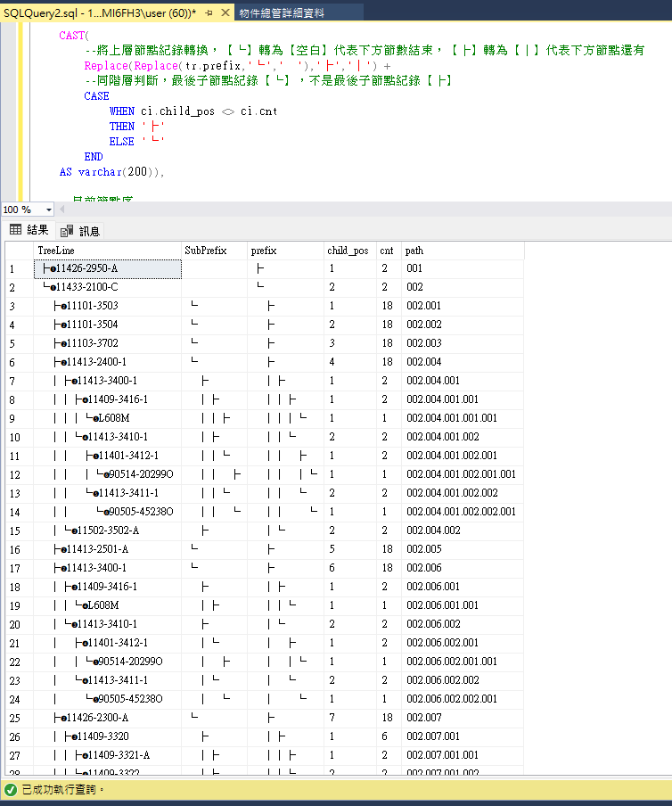
Task: Click the CASE keyword in editor
Action: tap(96, 96)
